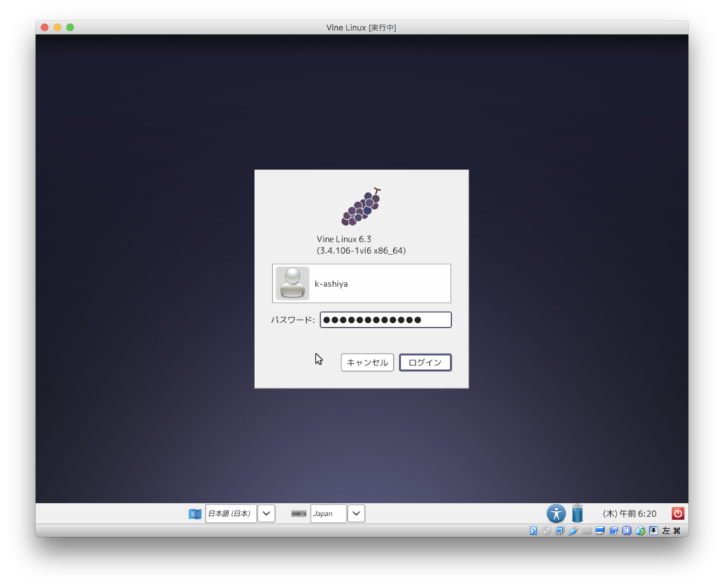Click the language flag icon
Screen dimensions: 724x588
pos(195,514)
